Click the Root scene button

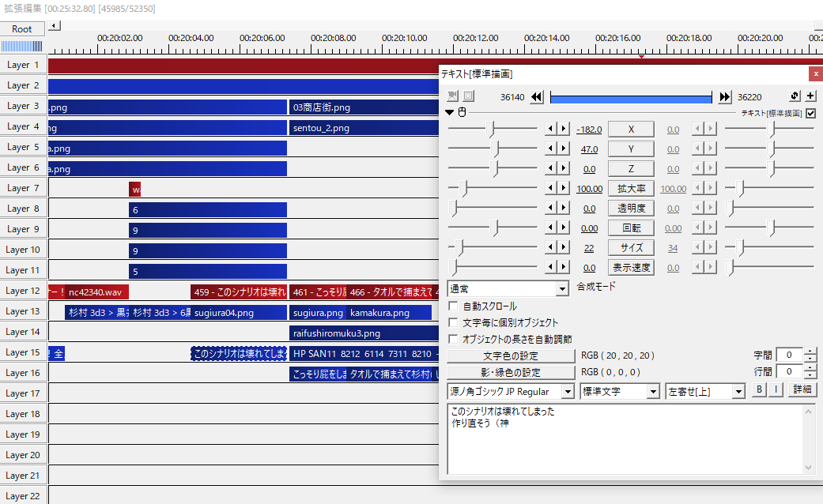22,29
